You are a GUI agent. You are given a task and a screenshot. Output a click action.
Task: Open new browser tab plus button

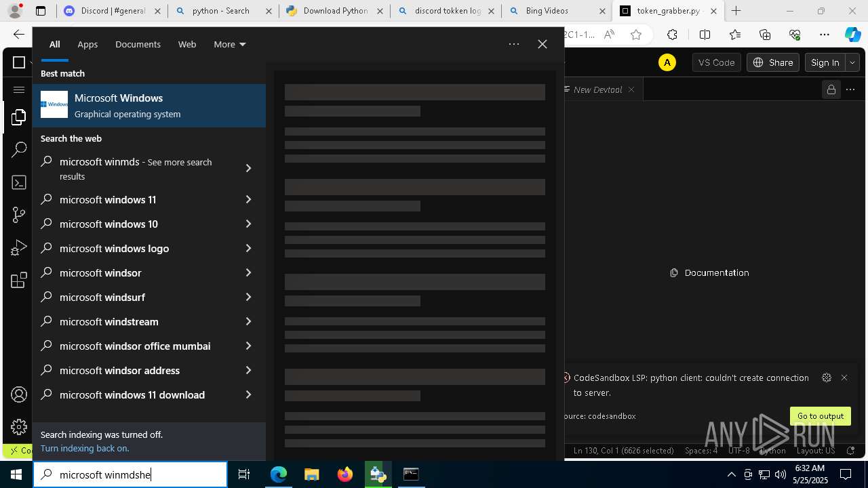pyautogui.click(x=736, y=11)
